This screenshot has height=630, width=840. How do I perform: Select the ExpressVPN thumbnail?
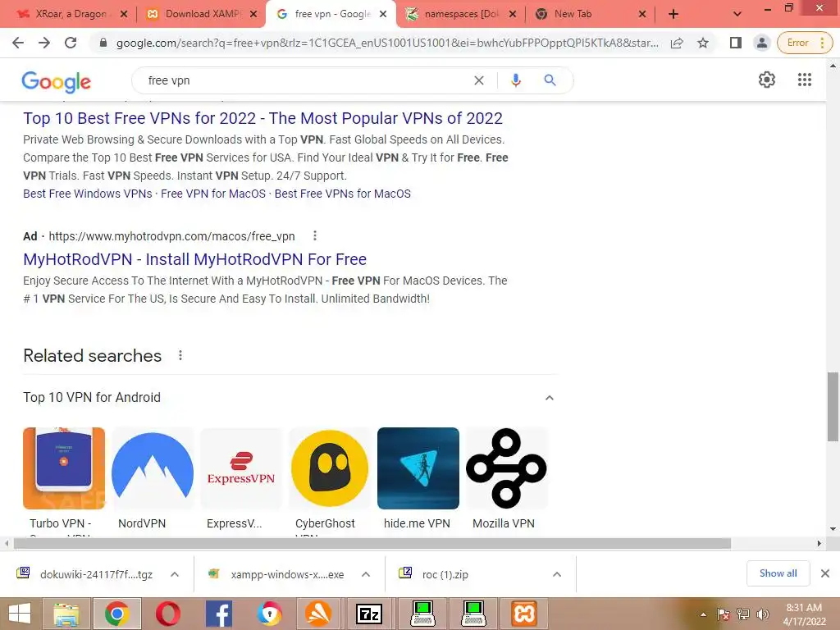pos(241,468)
